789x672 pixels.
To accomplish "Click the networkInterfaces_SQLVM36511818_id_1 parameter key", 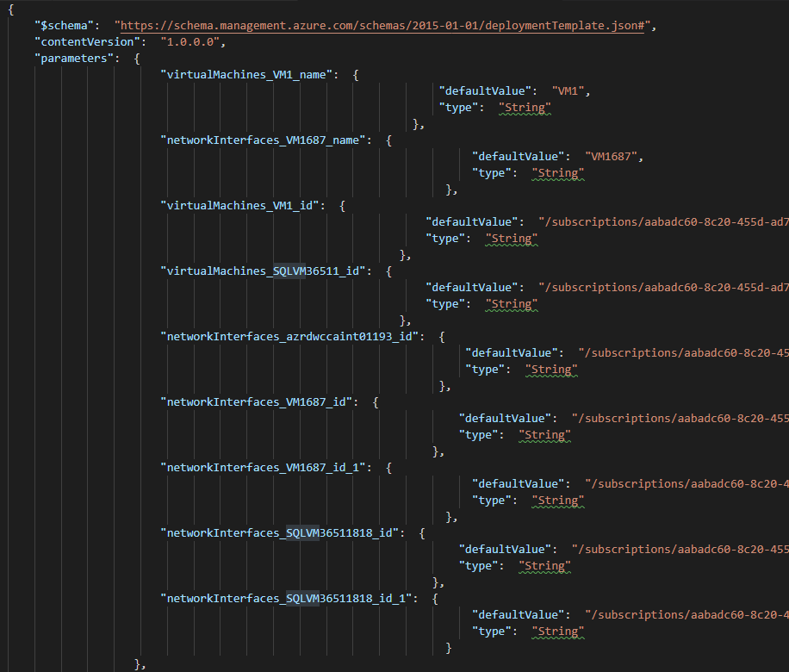I will coord(289,599).
